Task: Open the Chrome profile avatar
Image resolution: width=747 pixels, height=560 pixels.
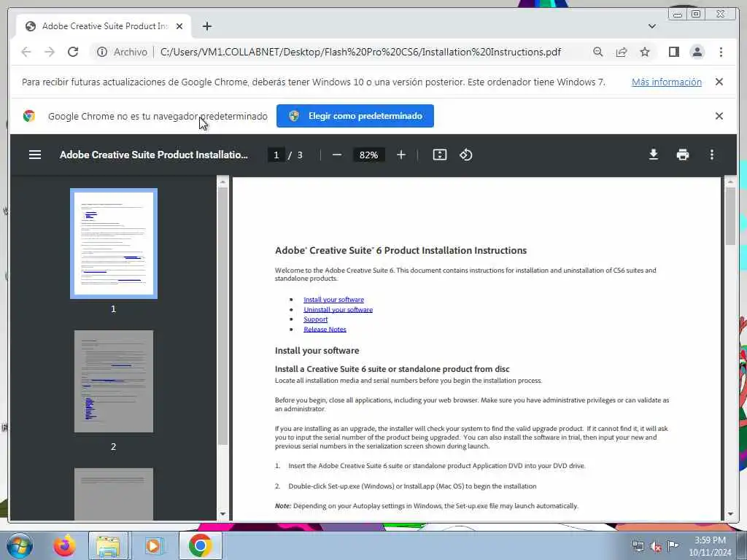Action: click(697, 52)
